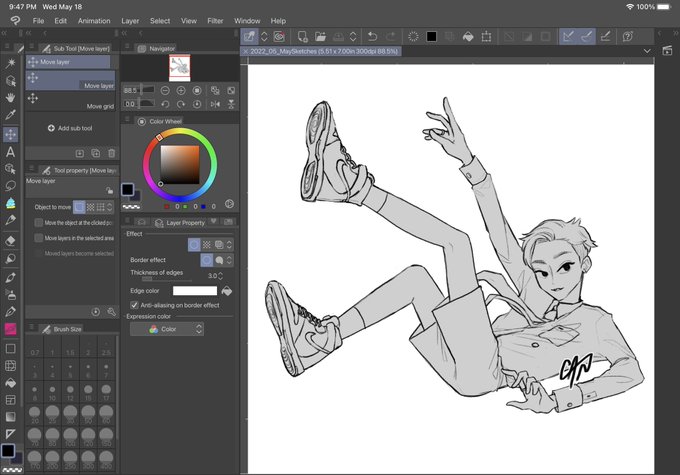Choose the size 100 brush preset
Viewport: 680px width, 475px height.
[x=70, y=437]
